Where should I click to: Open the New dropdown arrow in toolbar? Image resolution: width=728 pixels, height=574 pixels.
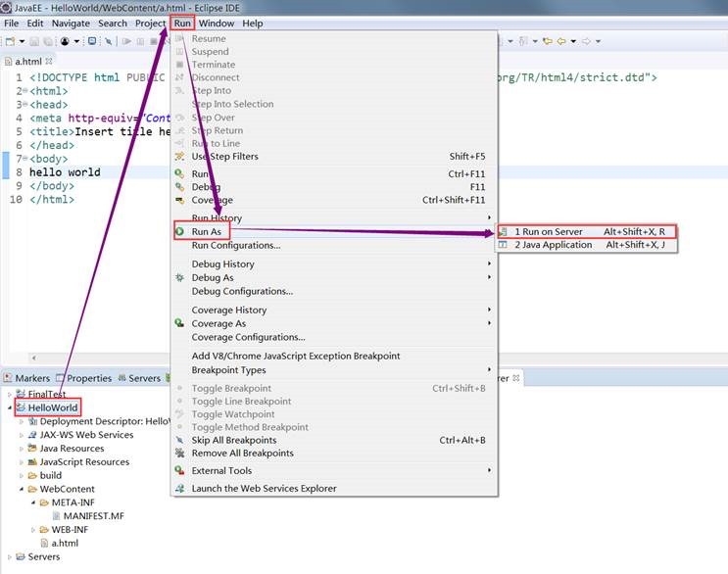click(x=22, y=41)
